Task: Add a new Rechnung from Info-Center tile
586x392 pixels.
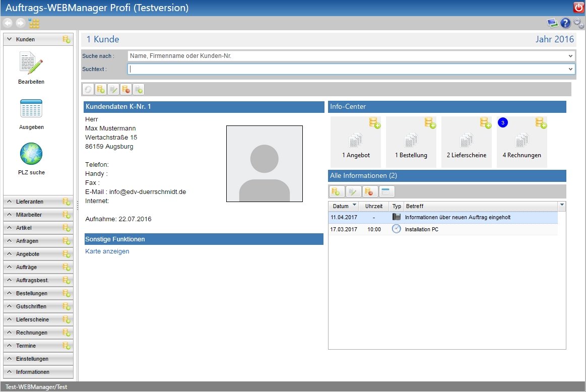Action: pyautogui.click(x=541, y=122)
